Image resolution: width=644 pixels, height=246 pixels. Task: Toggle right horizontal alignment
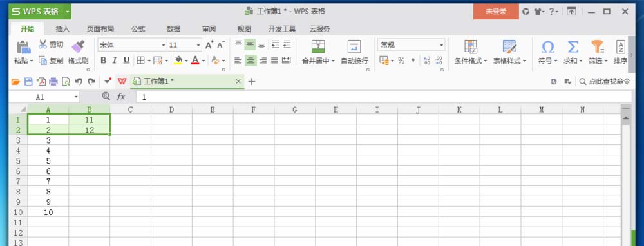(x=263, y=61)
